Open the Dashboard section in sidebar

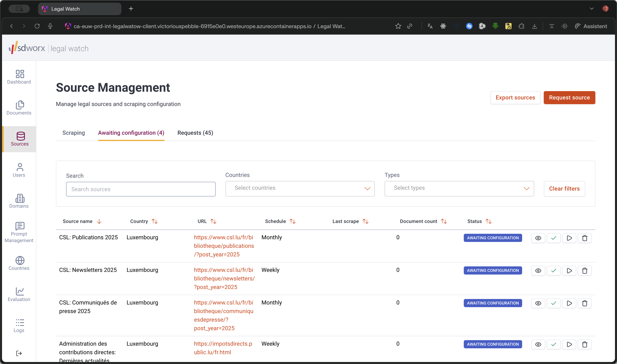click(x=19, y=77)
